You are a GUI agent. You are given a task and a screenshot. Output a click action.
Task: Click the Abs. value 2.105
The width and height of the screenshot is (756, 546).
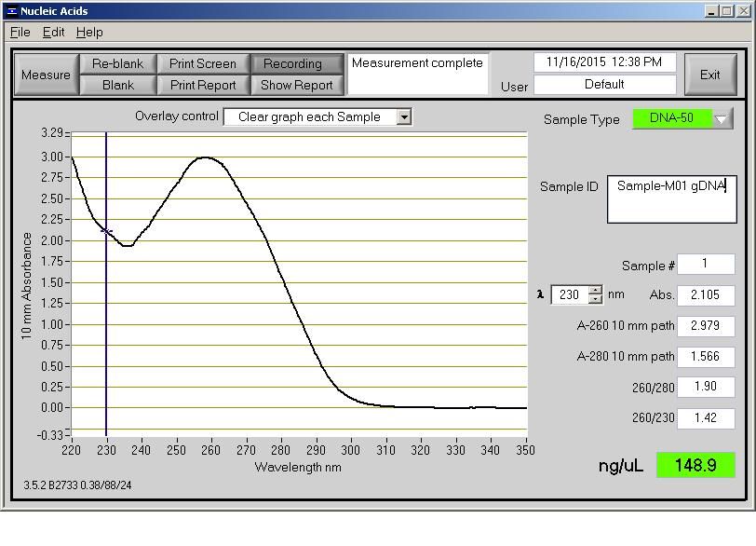click(x=706, y=295)
